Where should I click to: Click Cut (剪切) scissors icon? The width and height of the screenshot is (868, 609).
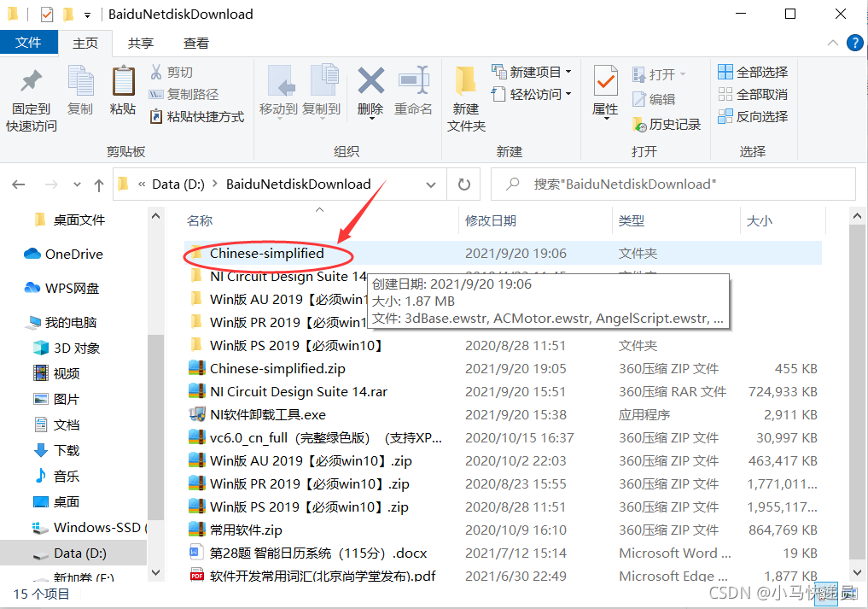156,72
